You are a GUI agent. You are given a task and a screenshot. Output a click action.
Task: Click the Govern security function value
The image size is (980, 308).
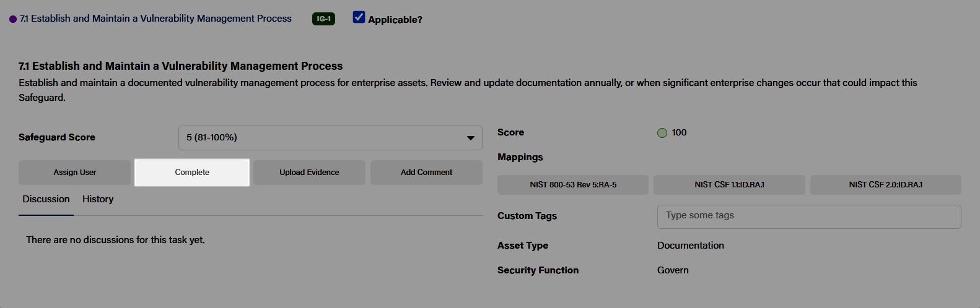673,270
